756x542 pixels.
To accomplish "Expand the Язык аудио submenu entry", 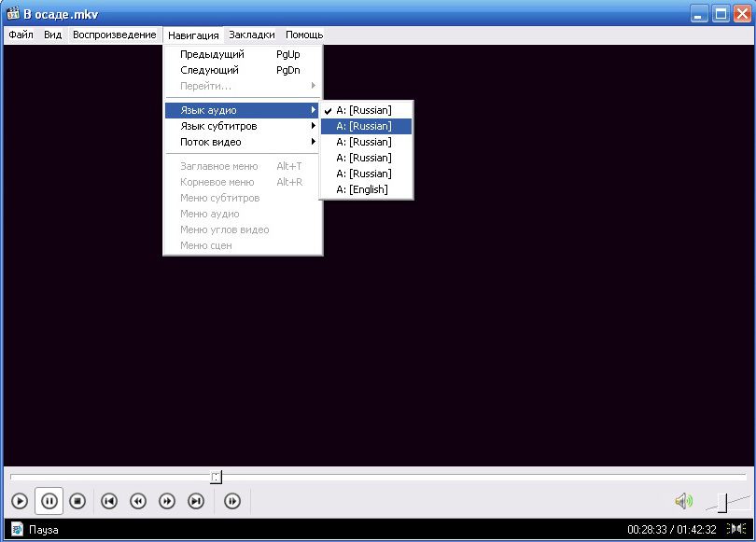I will click(242, 110).
